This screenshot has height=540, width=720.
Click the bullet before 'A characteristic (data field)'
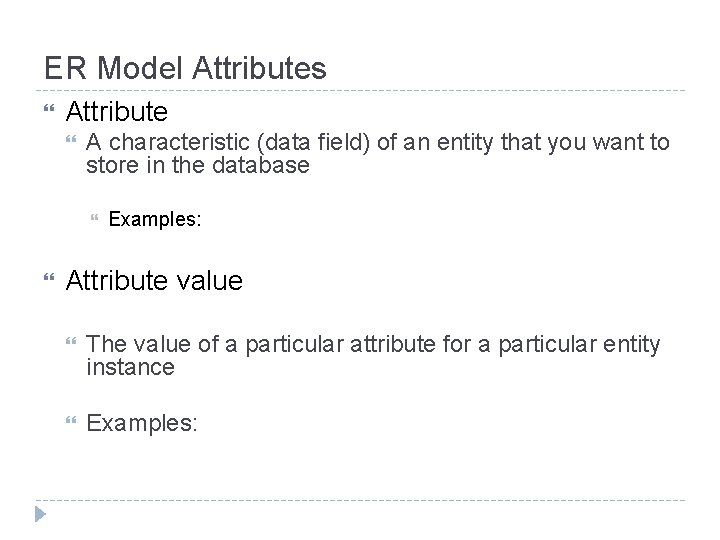pyautogui.click(x=70, y=143)
